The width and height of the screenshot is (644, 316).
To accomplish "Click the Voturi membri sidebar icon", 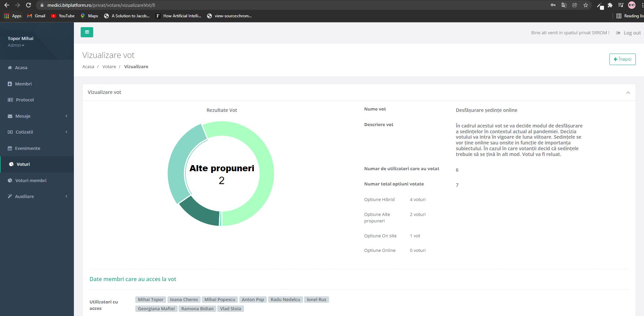I will (10, 181).
